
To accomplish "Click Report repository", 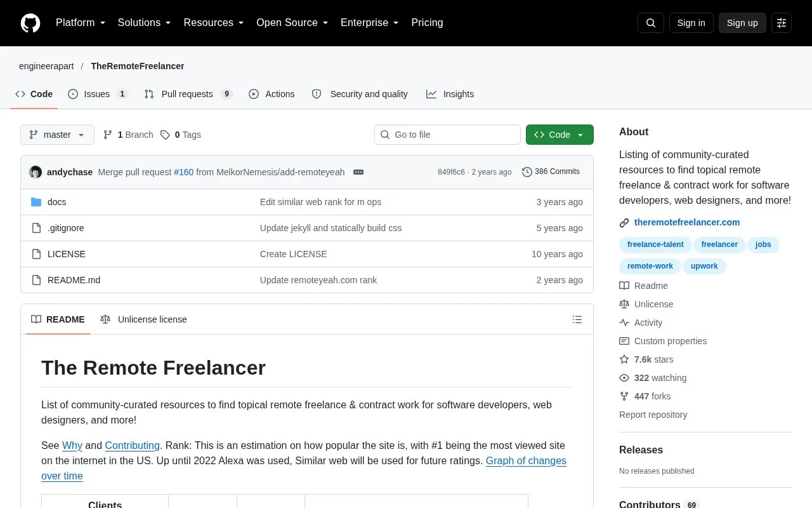I will point(653,415).
